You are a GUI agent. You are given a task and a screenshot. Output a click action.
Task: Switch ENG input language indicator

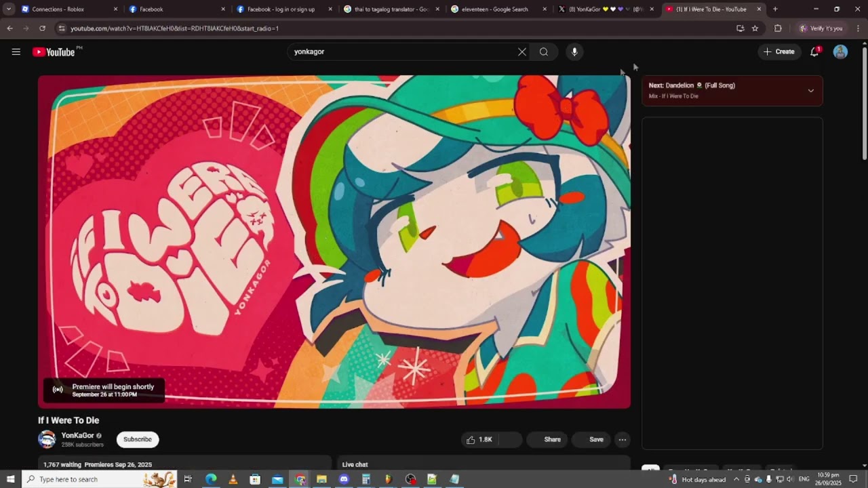804,479
